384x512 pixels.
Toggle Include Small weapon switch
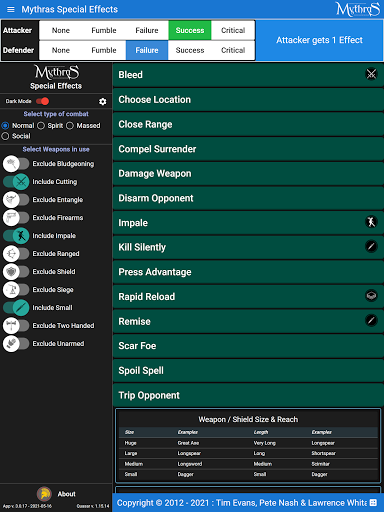coord(16,308)
